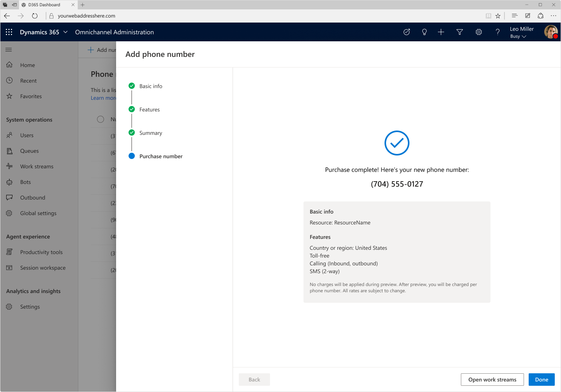This screenshot has width=561, height=392.
Task: Open Work streams in sidebar
Action: coord(39,166)
